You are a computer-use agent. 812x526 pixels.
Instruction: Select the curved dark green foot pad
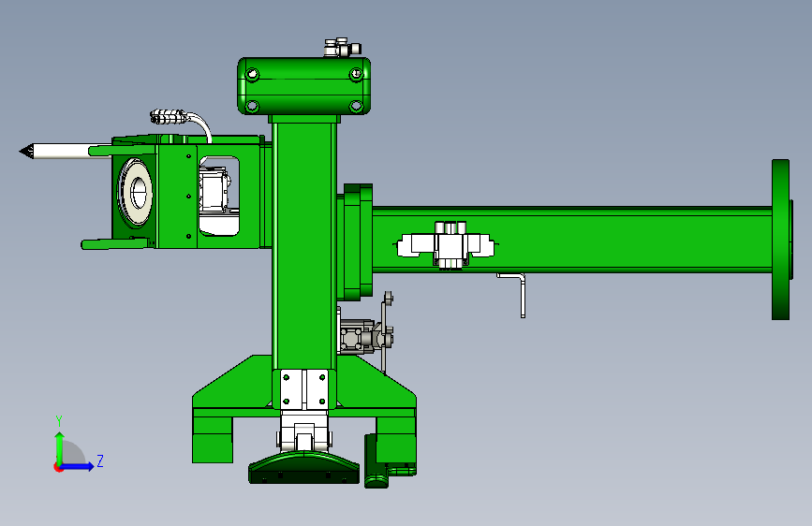[x=304, y=467]
